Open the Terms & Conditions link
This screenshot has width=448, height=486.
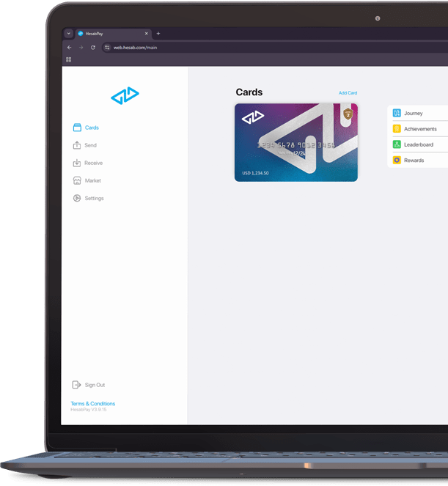tap(92, 404)
